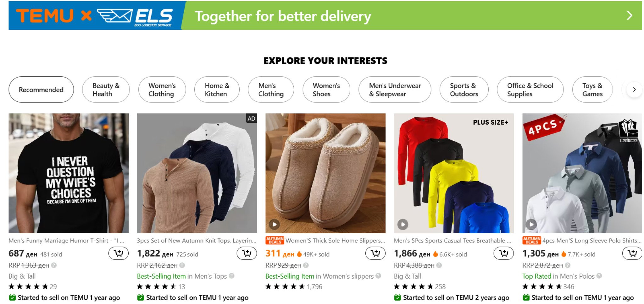Add 4pcs polo shirts to cart

(632, 253)
